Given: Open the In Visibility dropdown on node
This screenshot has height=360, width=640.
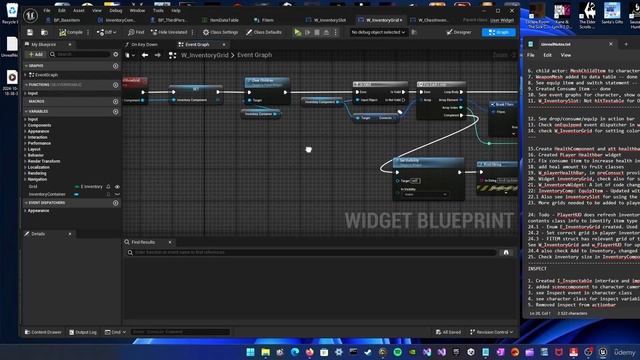Looking at the screenshot, I should tap(425, 195).
